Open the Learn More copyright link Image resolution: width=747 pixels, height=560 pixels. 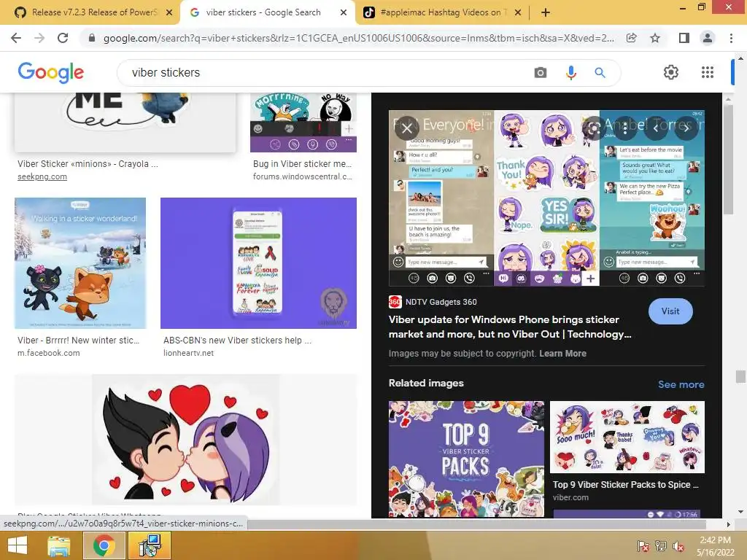562,354
